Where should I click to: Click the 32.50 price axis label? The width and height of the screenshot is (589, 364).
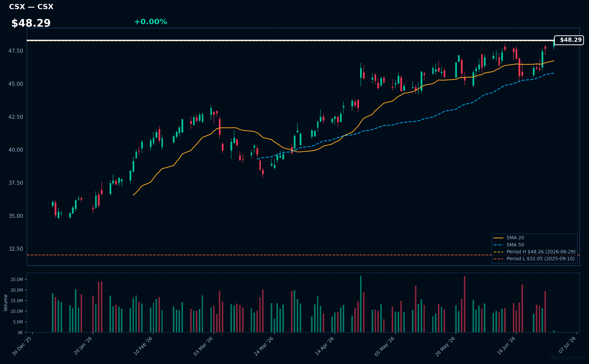click(16, 249)
